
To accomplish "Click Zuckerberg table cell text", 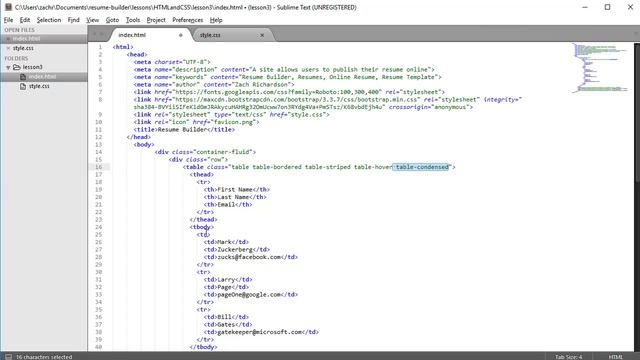I will 235,249.
